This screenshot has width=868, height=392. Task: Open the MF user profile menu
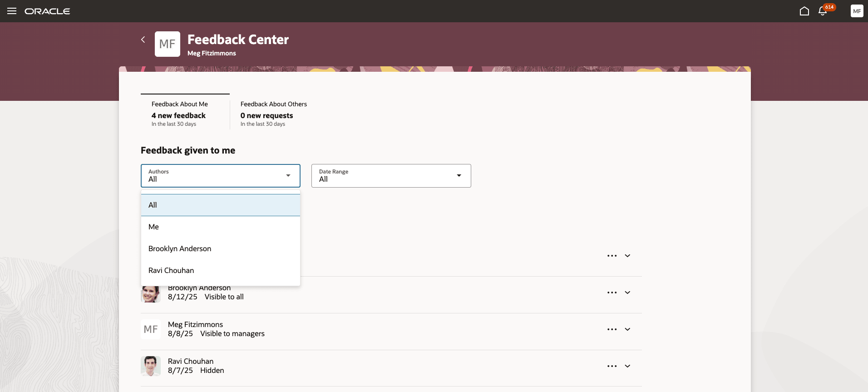[857, 11]
